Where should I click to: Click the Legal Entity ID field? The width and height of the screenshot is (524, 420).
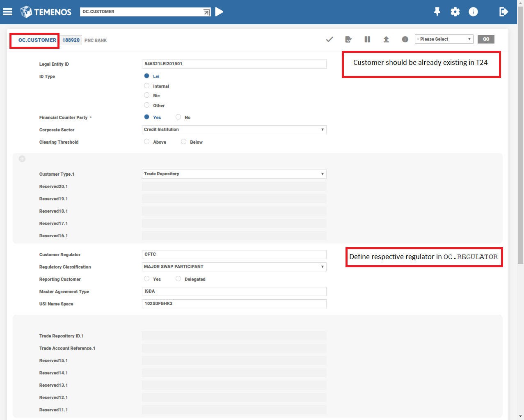click(x=234, y=64)
